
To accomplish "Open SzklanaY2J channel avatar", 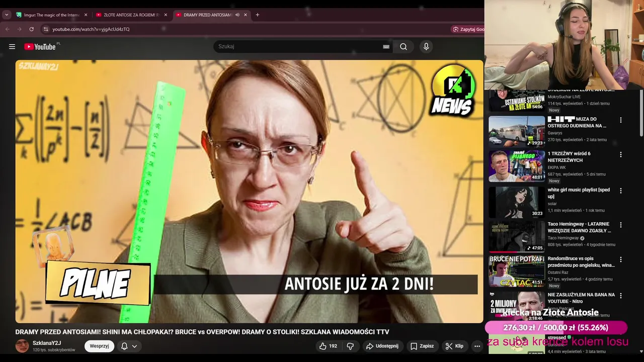I will (22, 346).
